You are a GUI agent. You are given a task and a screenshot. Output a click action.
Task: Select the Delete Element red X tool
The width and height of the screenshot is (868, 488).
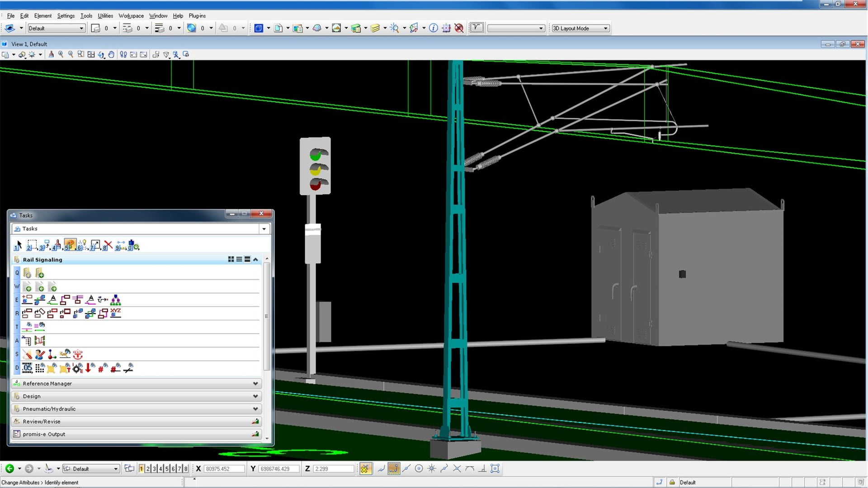tap(108, 245)
